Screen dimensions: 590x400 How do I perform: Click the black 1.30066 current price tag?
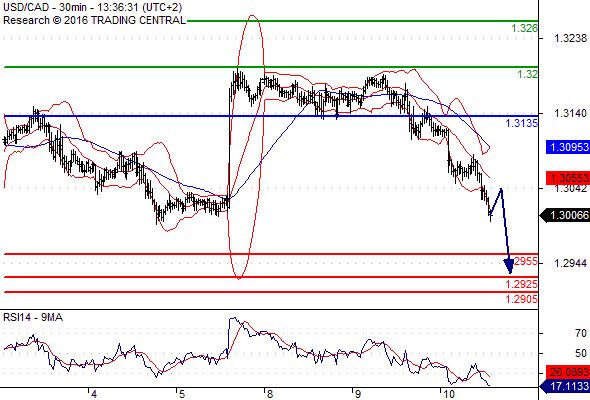pos(565,216)
